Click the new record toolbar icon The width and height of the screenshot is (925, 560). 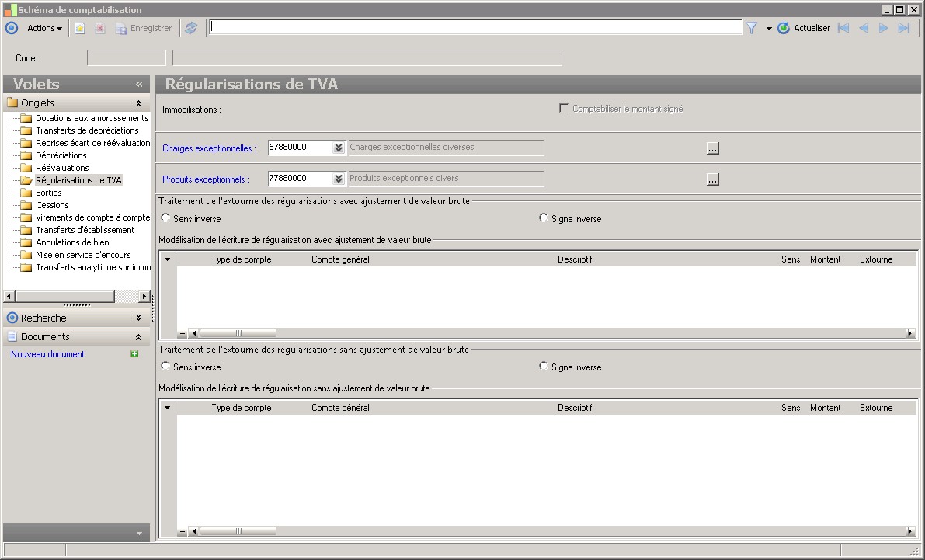pyautogui.click(x=80, y=28)
